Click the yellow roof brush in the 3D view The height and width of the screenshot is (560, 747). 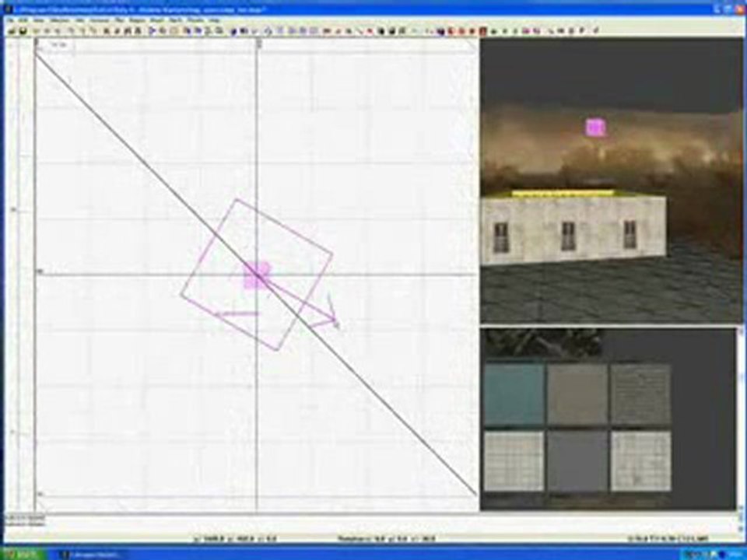tap(563, 194)
